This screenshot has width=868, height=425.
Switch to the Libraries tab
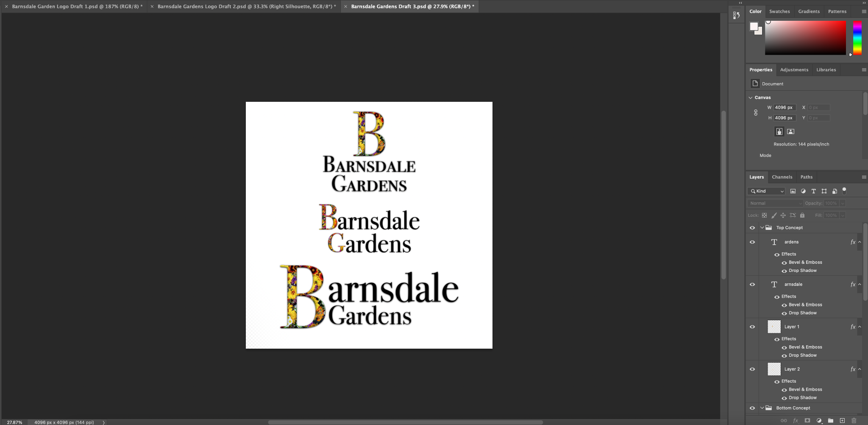pyautogui.click(x=826, y=70)
